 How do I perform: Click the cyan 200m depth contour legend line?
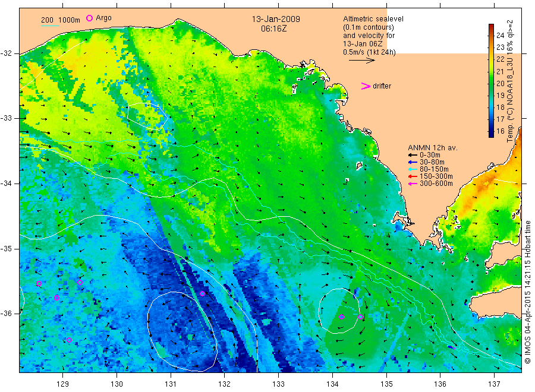click(x=50, y=26)
